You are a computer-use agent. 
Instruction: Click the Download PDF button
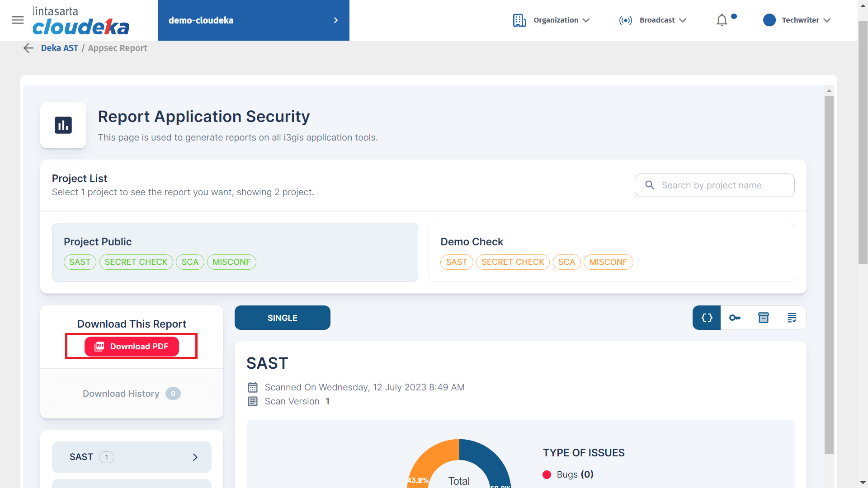coord(132,347)
